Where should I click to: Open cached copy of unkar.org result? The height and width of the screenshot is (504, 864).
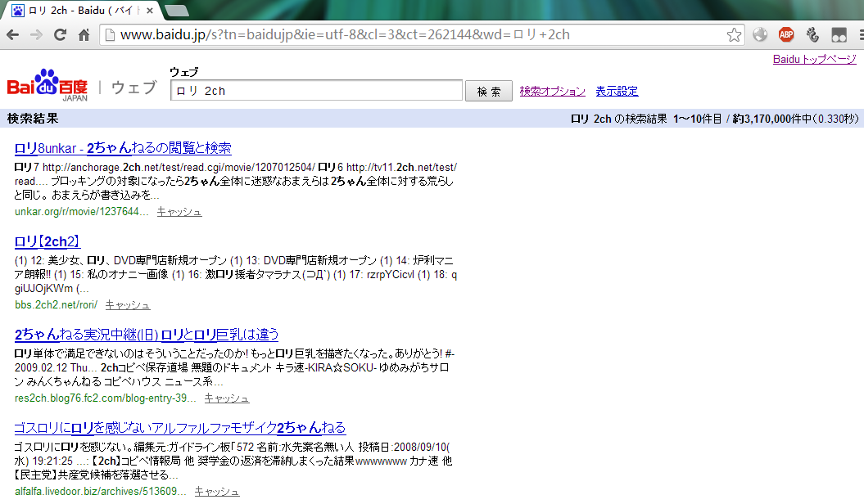click(179, 211)
